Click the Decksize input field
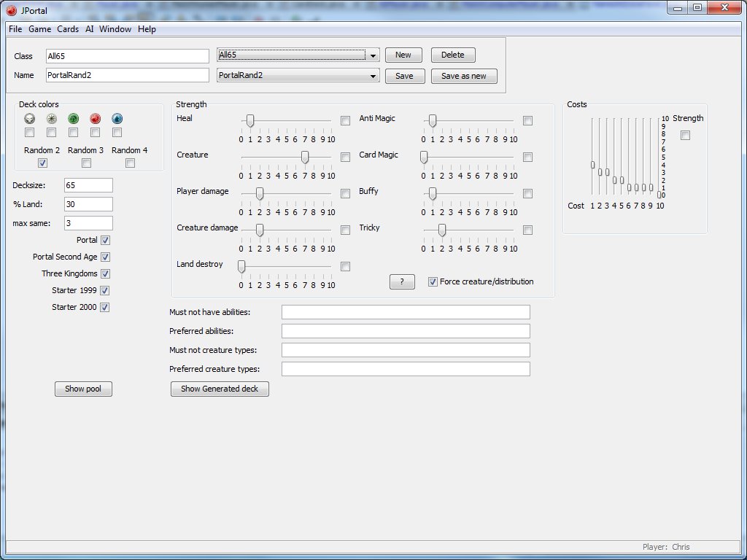 tap(88, 185)
